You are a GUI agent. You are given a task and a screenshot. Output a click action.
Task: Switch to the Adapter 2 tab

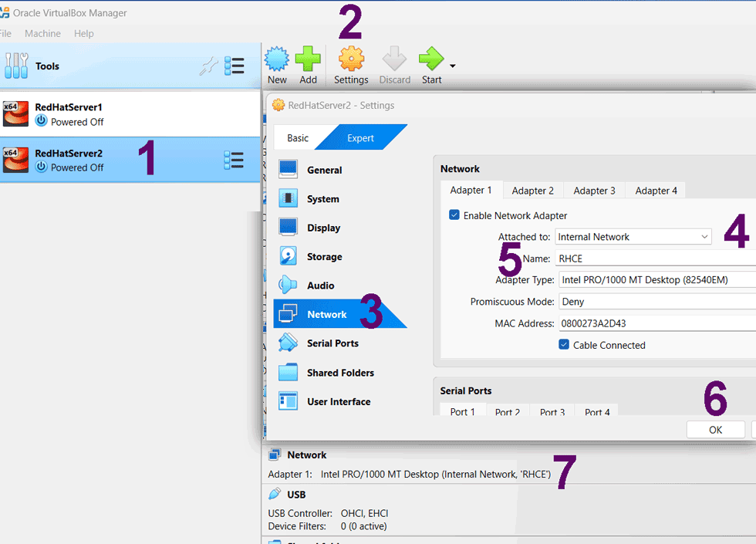(533, 191)
